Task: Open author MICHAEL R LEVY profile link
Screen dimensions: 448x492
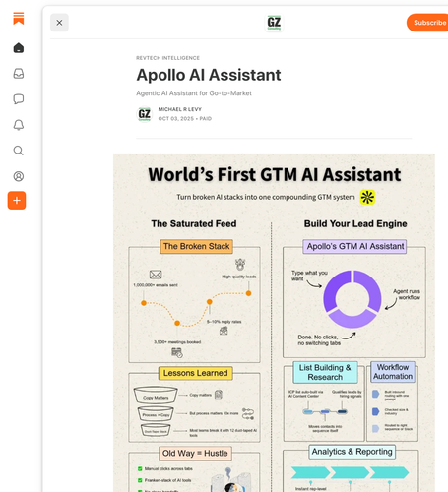Action: pyautogui.click(x=180, y=109)
